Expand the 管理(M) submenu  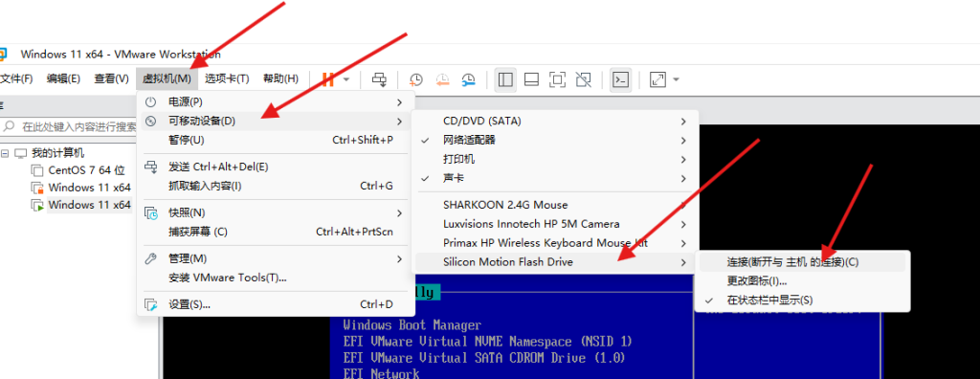(275, 258)
